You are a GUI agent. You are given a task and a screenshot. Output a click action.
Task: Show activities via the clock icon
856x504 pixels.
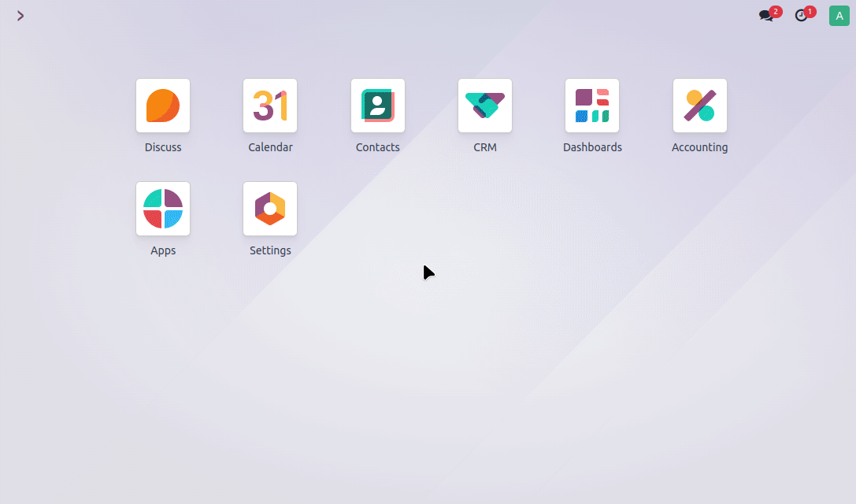pyautogui.click(x=801, y=16)
